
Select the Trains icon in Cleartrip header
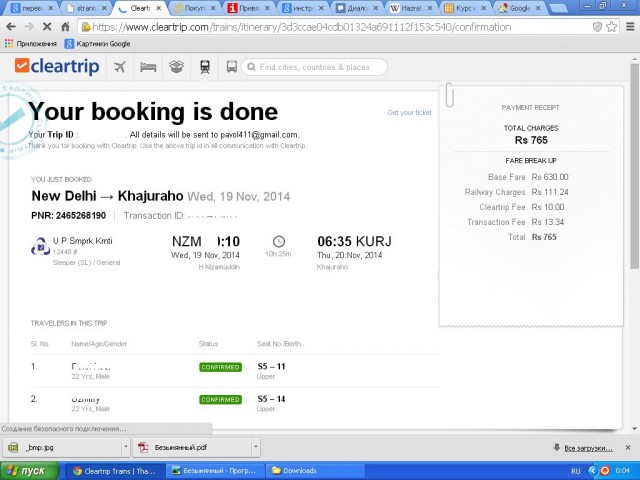(x=205, y=67)
